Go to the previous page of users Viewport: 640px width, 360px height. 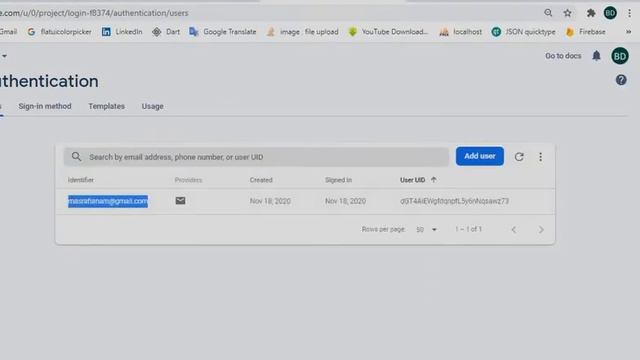pyautogui.click(x=514, y=230)
